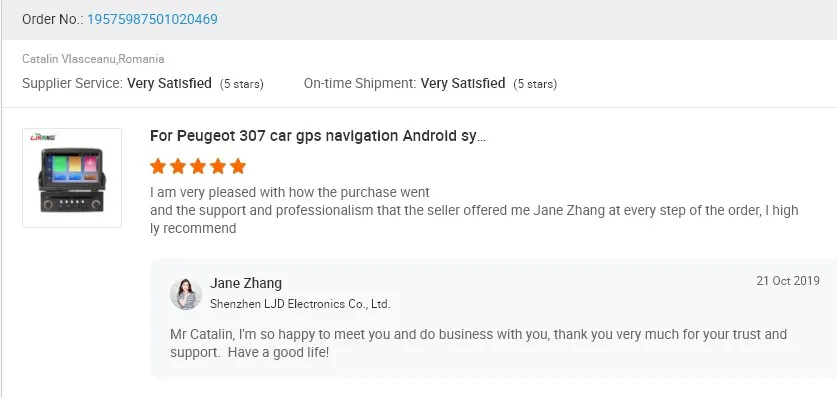Click the fifth orange rating star
This screenshot has height=398, width=837.
tap(238, 166)
